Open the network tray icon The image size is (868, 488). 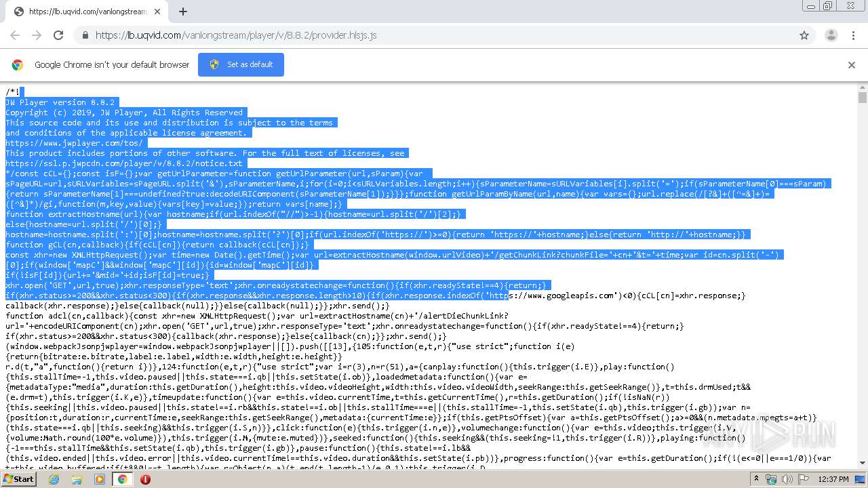coord(771,479)
